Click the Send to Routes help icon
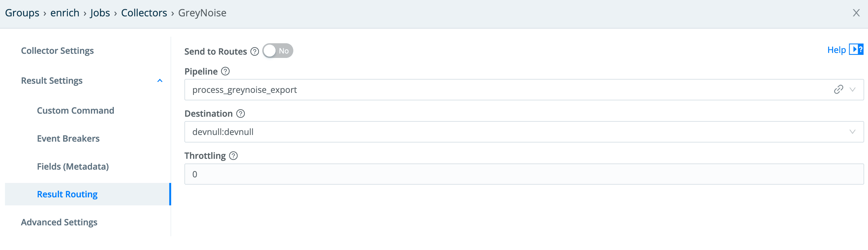The image size is (868, 250). click(x=255, y=51)
